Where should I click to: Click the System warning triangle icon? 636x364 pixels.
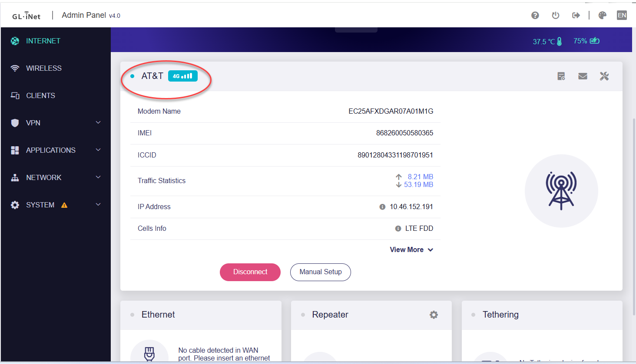coord(64,205)
